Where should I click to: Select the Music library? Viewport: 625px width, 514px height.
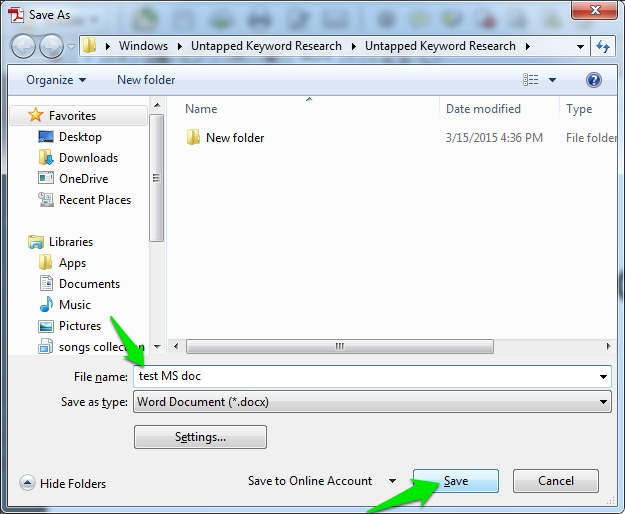[x=74, y=305]
